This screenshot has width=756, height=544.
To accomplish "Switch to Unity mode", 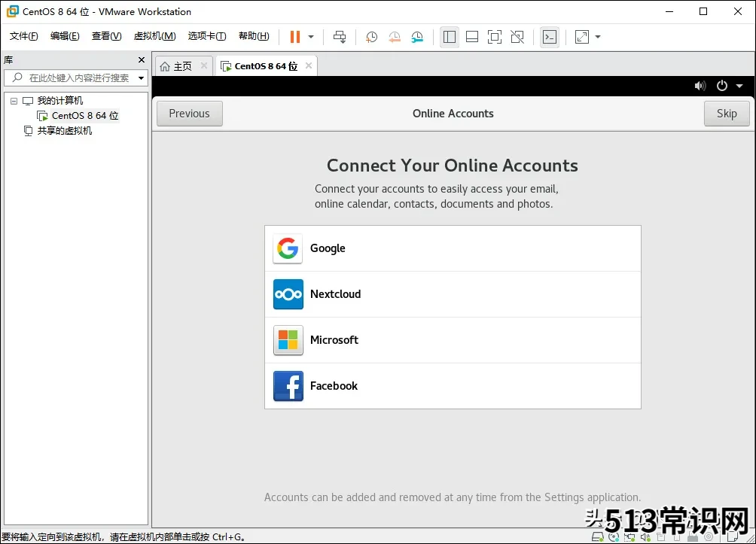I will click(517, 37).
